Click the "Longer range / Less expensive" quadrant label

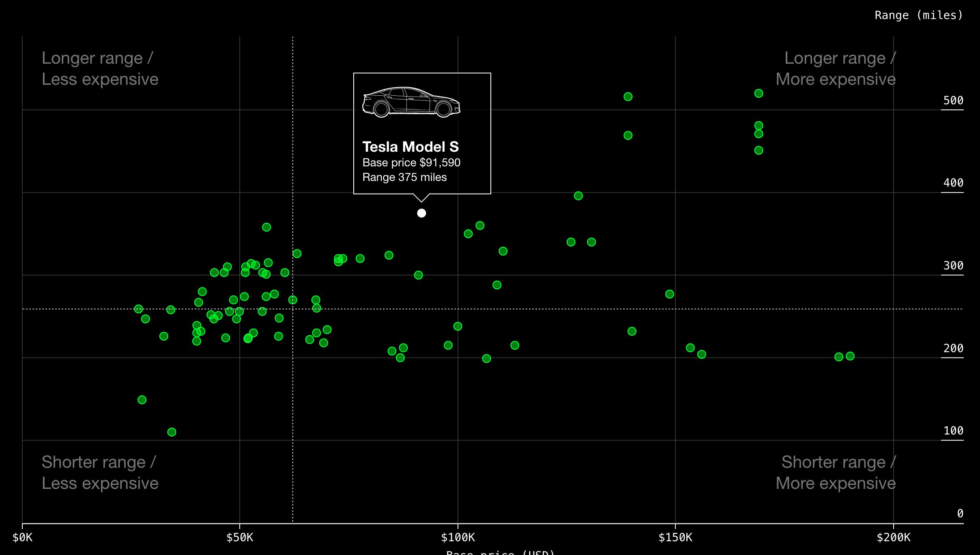coord(100,69)
